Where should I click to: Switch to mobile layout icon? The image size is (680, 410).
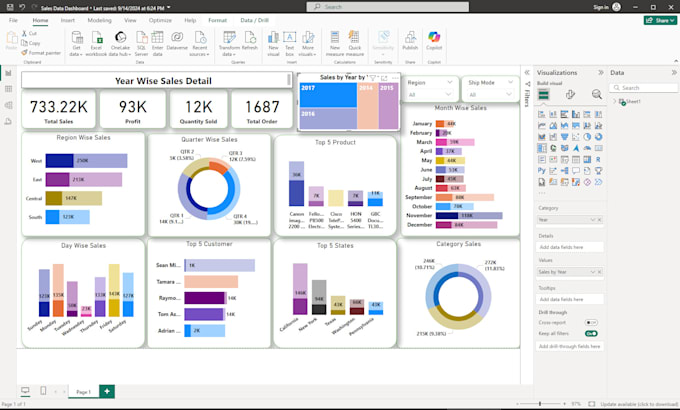43,391
